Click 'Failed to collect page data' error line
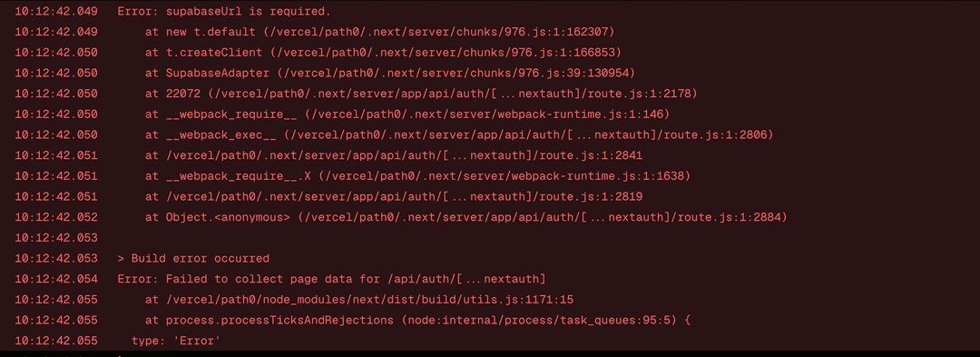Image resolution: width=980 pixels, height=357 pixels. [331, 279]
